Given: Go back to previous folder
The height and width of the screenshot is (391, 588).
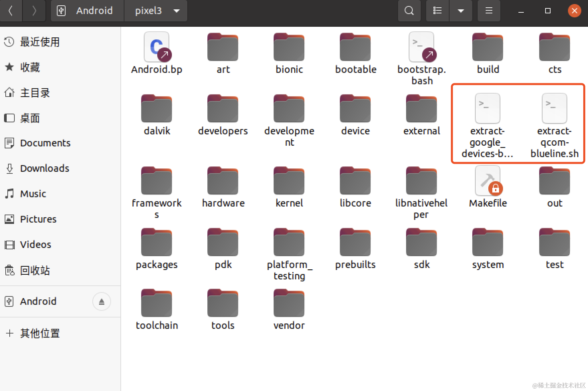Looking at the screenshot, I should [11, 11].
